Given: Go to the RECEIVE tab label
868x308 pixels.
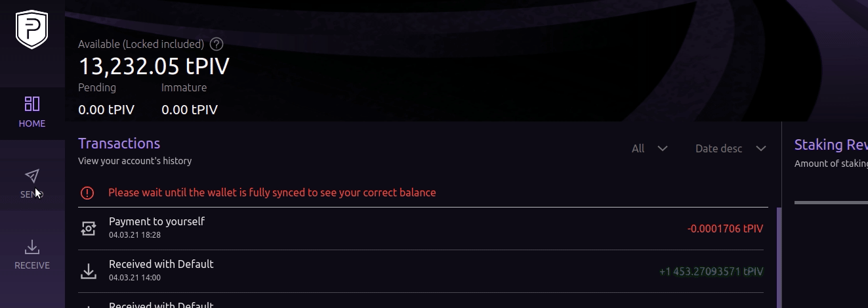Looking at the screenshot, I should pos(32,265).
